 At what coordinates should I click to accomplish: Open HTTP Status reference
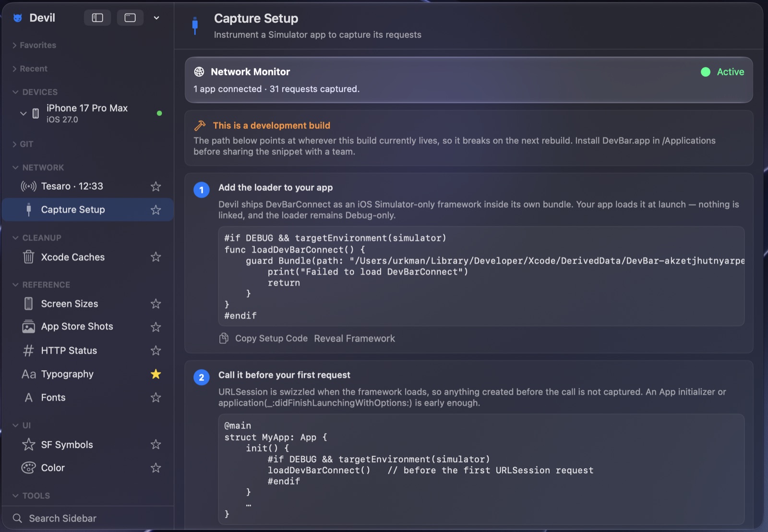click(88, 351)
